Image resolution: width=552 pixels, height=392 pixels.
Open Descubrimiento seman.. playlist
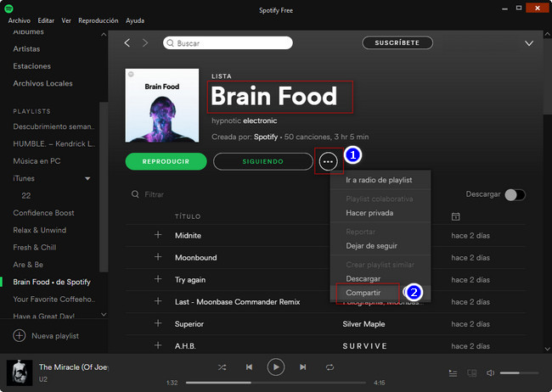[54, 126]
